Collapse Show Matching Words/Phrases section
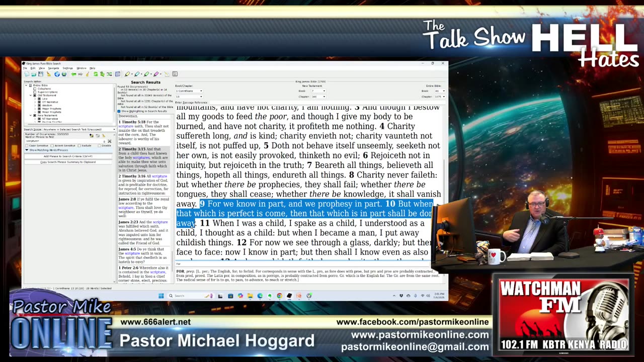Image resolution: width=644 pixels, height=362 pixels. [27, 150]
